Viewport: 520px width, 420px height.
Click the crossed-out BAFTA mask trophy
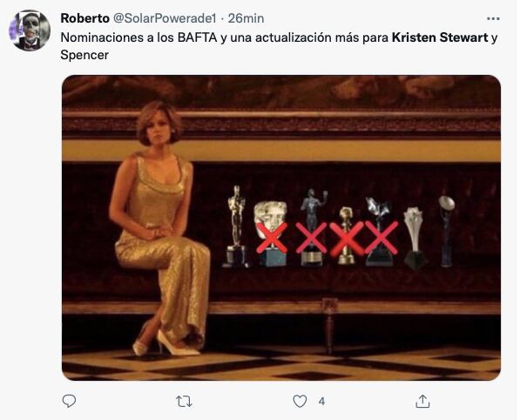click(x=271, y=234)
